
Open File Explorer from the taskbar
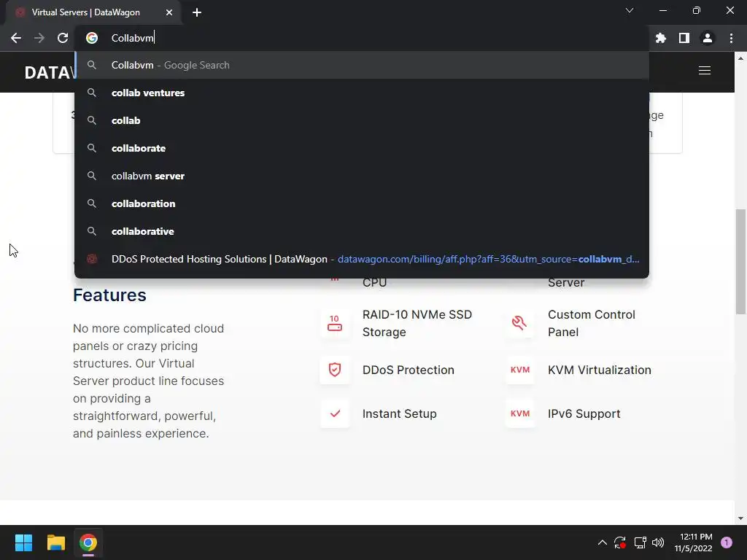pos(55,542)
